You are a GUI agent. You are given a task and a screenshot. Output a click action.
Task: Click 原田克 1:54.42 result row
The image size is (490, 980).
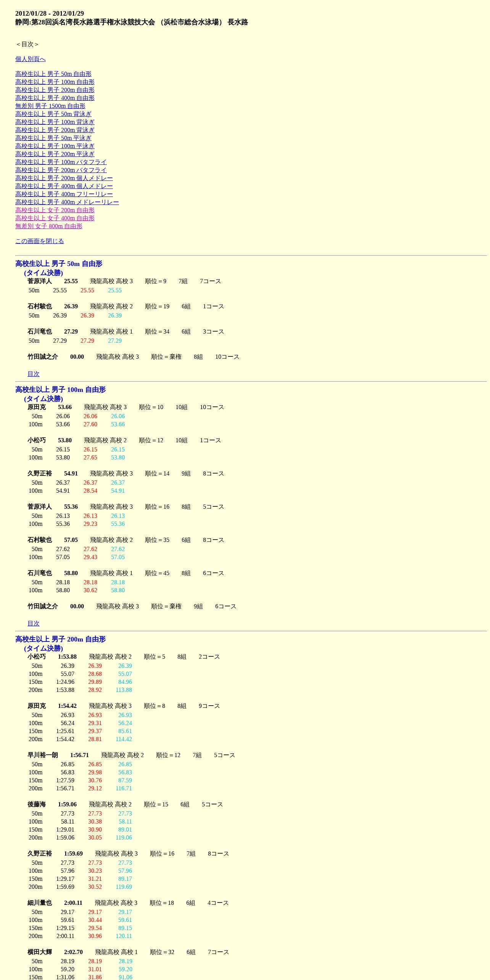coord(124,706)
